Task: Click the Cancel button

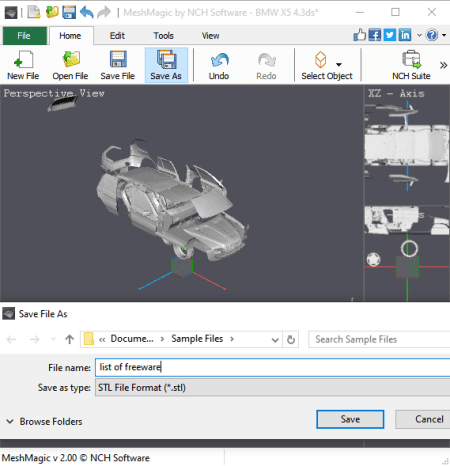Action: pyautogui.click(x=423, y=419)
